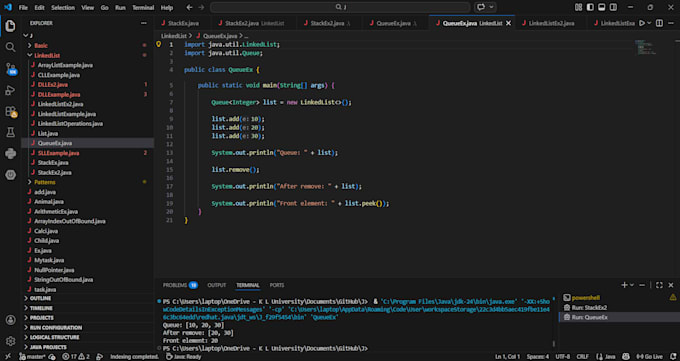This screenshot has width=680, height=361.
Task: Open the Extensions view in activity bar
Action: tap(11, 112)
